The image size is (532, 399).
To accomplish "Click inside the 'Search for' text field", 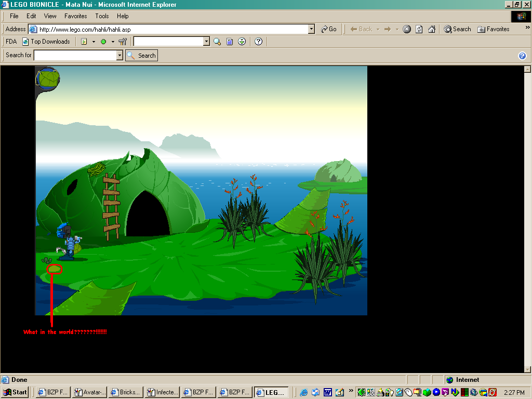I will [75, 56].
